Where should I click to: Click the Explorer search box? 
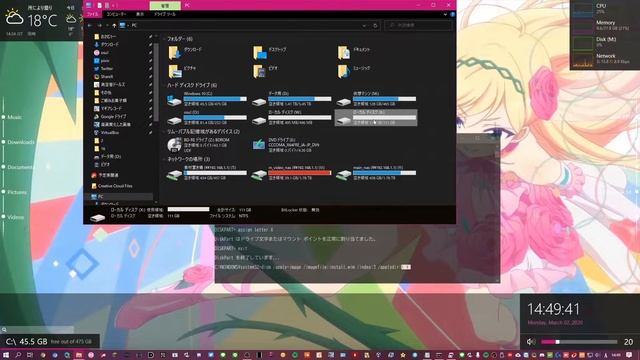[419, 25]
